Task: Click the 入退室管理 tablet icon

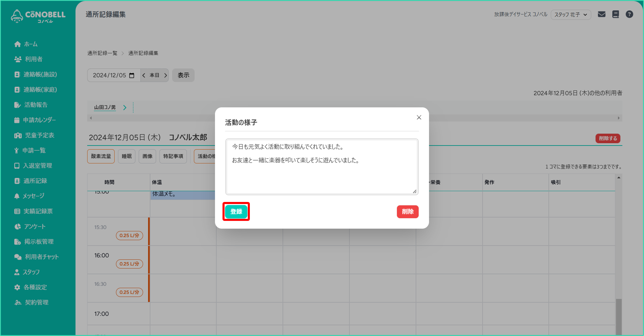Action: coord(17,166)
